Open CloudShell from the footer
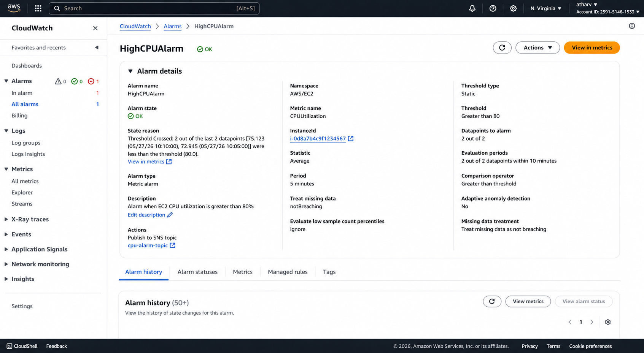The height and width of the screenshot is (353, 644). tap(22, 346)
